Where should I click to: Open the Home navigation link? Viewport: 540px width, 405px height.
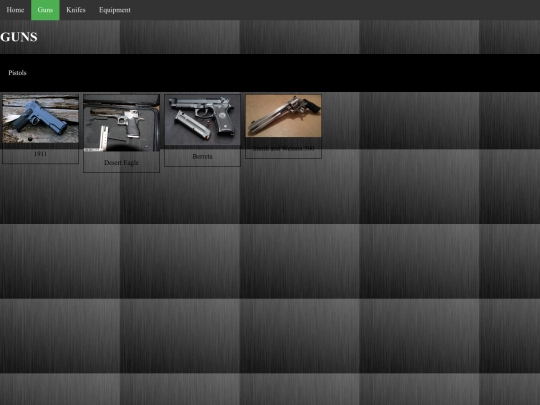(15, 10)
